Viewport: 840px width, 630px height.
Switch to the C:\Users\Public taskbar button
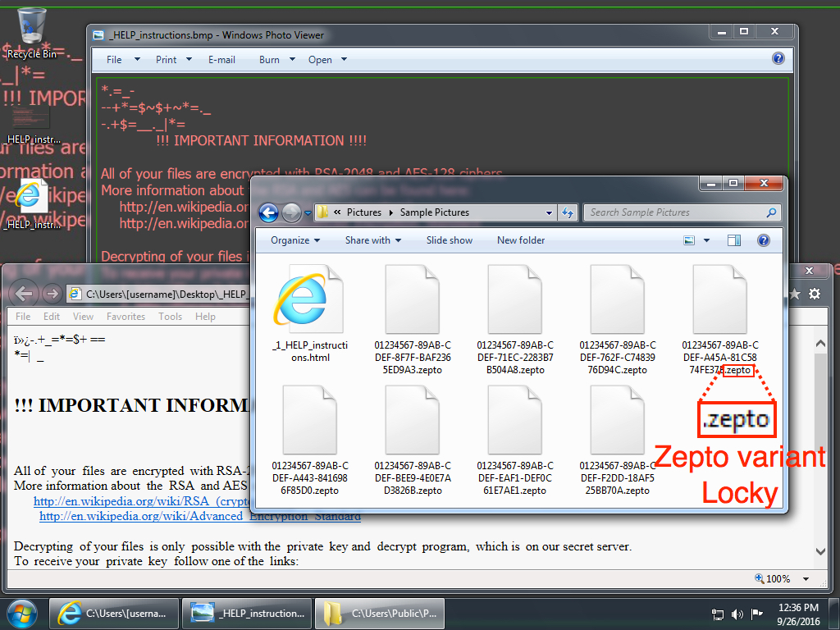click(380, 614)
